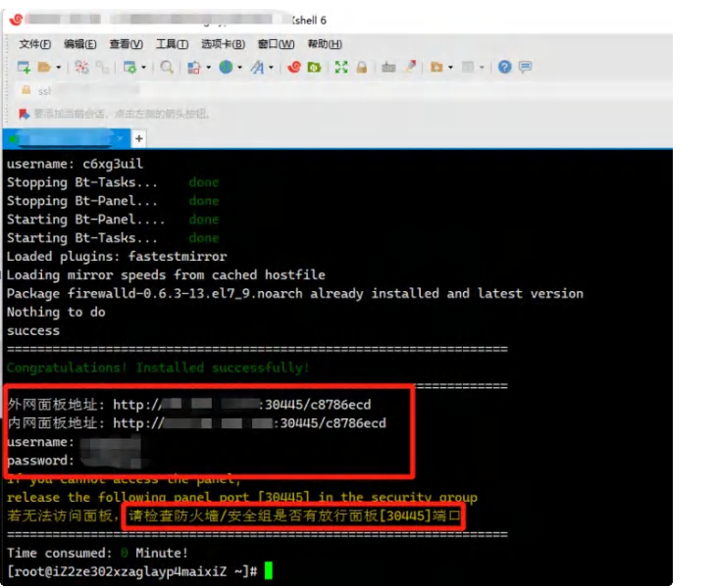The image size is (715, 588).
Task: Click the Find magnifier icon
Action: click(x=167, y=68)
